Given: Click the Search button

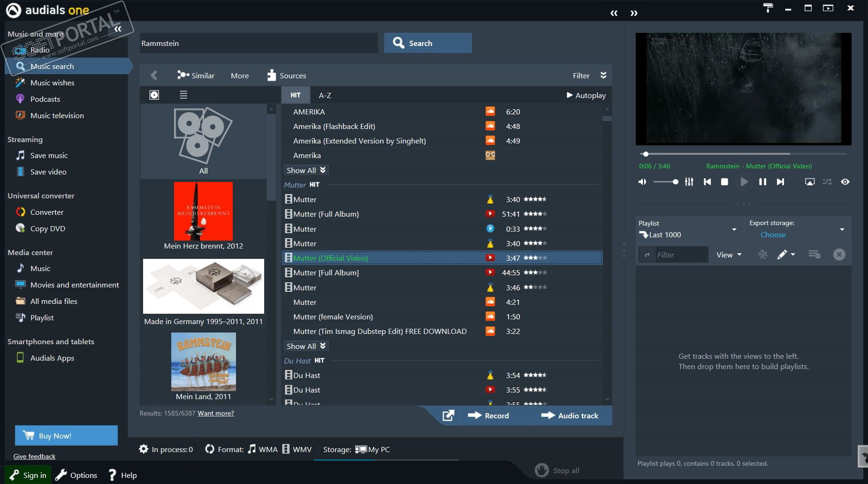Looking at the screenshot, I should tap(428, 43).
